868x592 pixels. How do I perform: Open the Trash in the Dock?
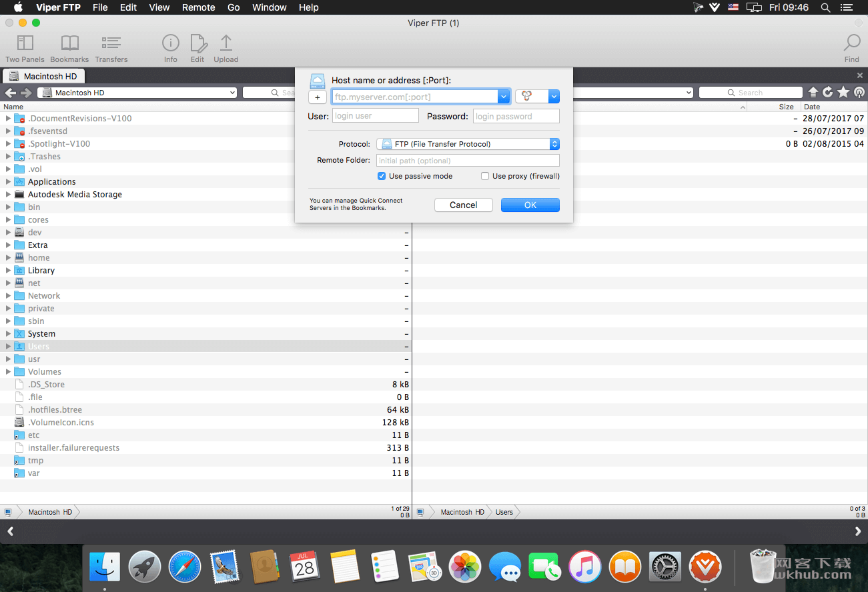[764, 567]
